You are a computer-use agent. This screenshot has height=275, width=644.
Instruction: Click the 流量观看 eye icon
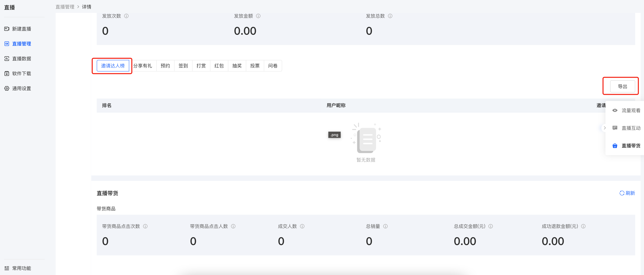pyautogui.click(x=615, y=110)
